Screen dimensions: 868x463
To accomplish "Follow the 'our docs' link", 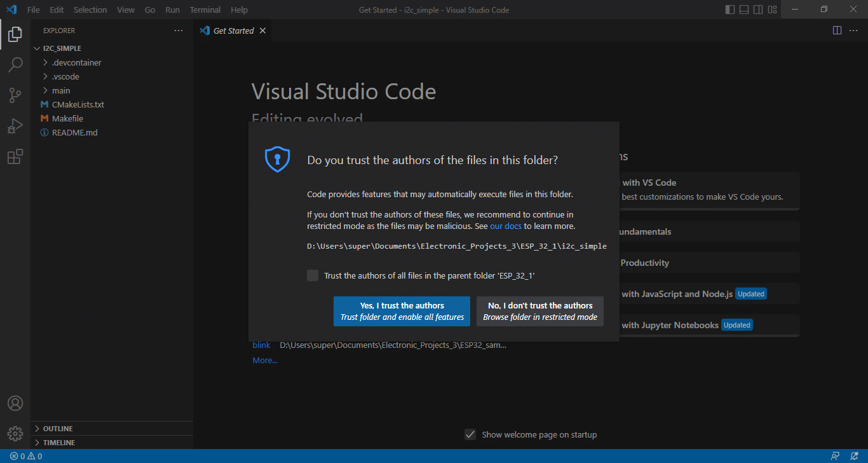I will pos(506,226).
